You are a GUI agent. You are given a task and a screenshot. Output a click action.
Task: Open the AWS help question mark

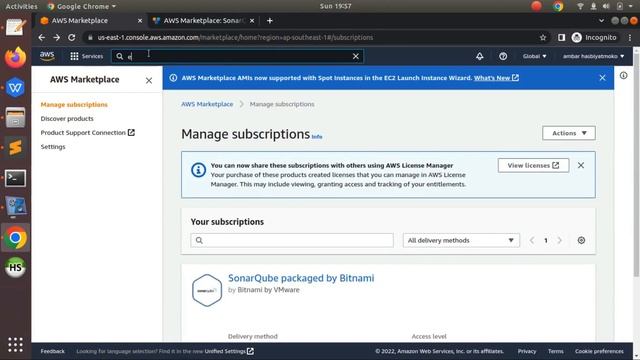(503, 56)
